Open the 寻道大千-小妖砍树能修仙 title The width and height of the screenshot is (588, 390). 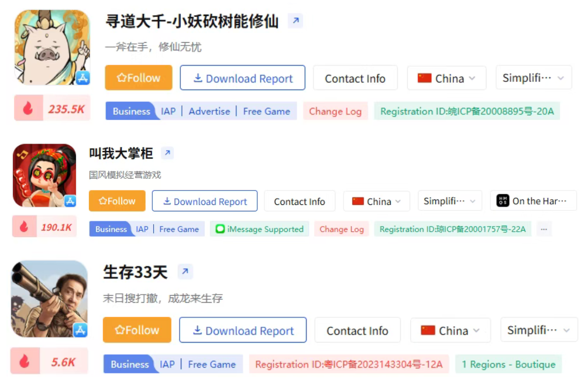192,21
